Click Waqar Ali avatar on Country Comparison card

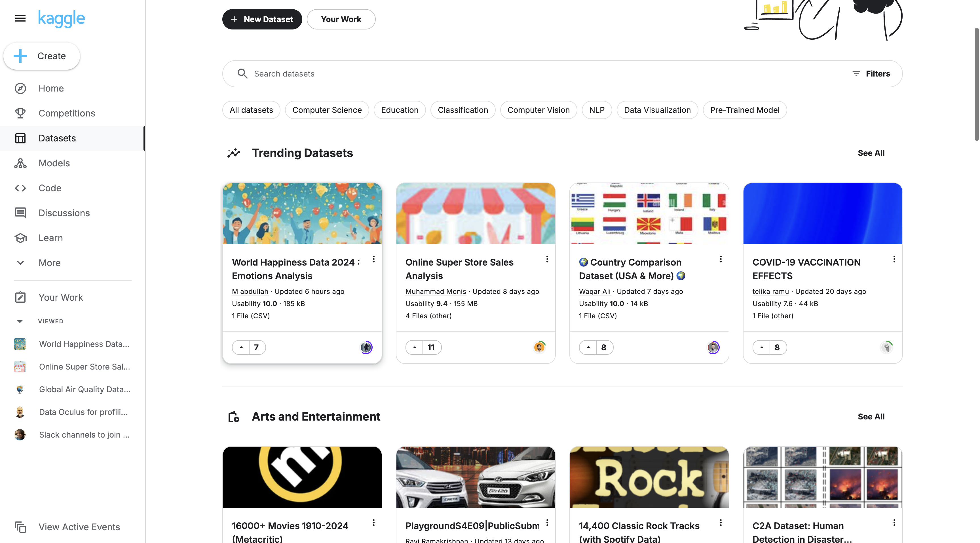pyautogui.click(x=713, y=347)
